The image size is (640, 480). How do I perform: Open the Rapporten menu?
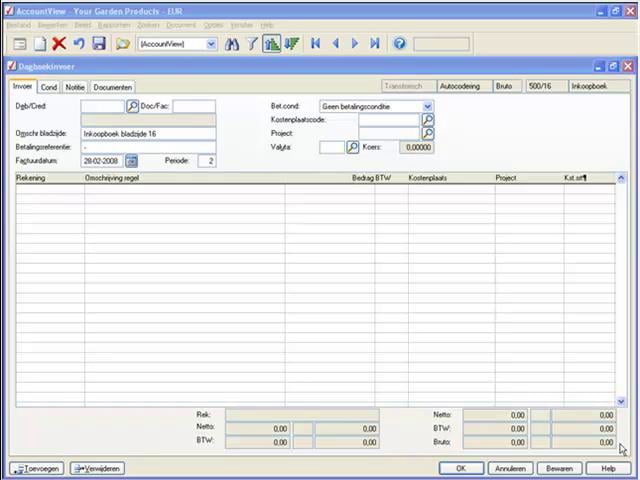click(x=114, y=25)
